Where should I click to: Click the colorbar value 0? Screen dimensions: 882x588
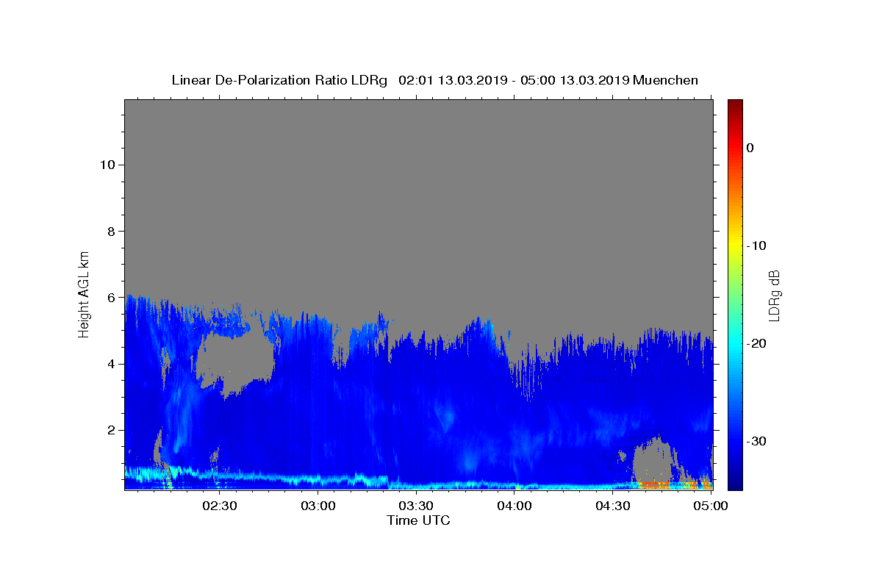750,148
